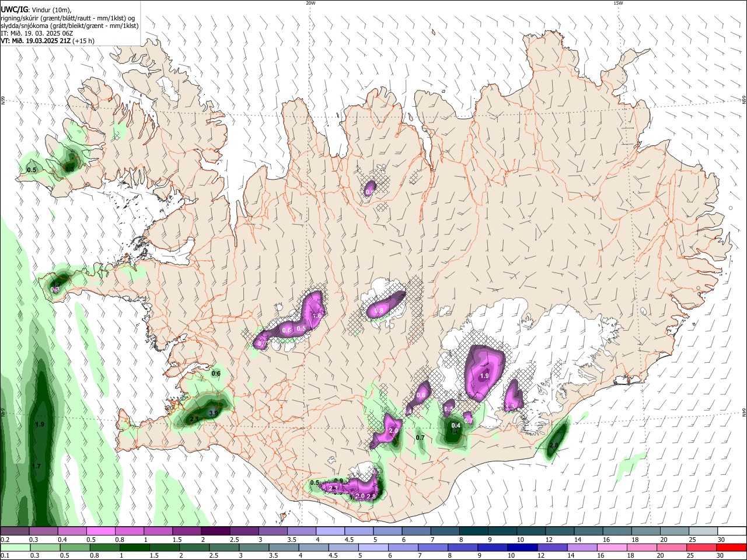Click the magenta snow cell in north Iceland
747x560 pixels.
370,188
